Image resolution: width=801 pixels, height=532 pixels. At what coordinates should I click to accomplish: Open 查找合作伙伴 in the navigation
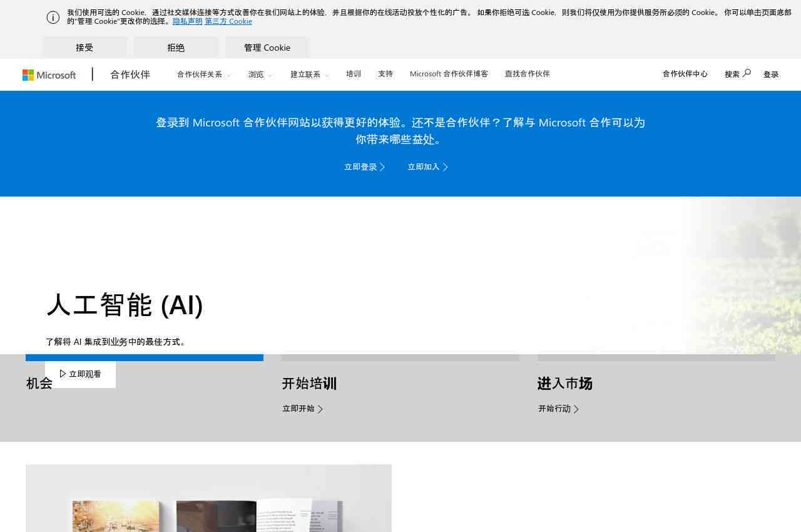(x=528, y=74)
